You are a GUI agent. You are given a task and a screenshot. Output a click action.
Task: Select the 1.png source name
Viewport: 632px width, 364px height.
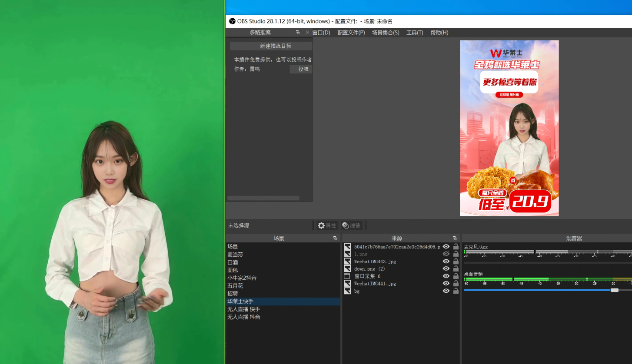361,254
